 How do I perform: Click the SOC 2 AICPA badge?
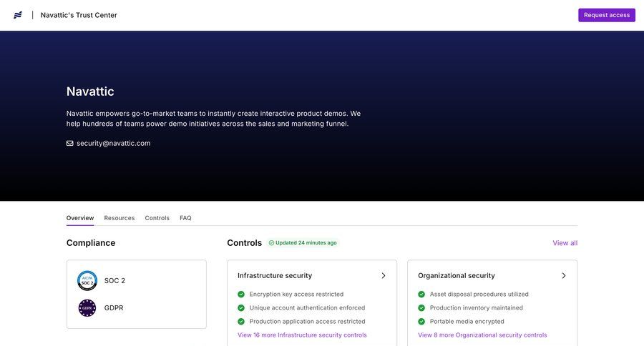[87, 281]
